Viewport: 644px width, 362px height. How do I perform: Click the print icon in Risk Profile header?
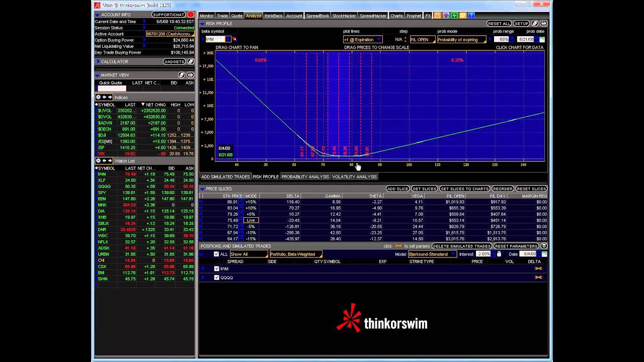(x=543, y=24)
